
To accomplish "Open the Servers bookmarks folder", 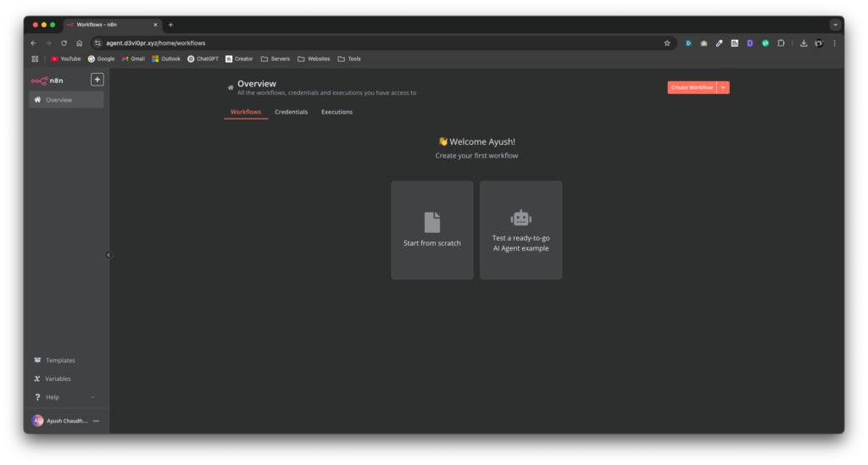I will [275, 58].
